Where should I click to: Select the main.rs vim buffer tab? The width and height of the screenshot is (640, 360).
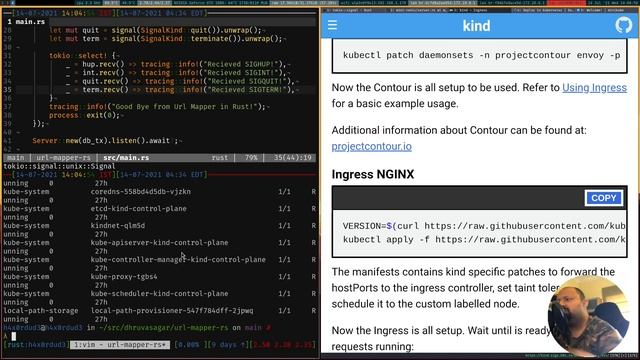click(26, 22)
